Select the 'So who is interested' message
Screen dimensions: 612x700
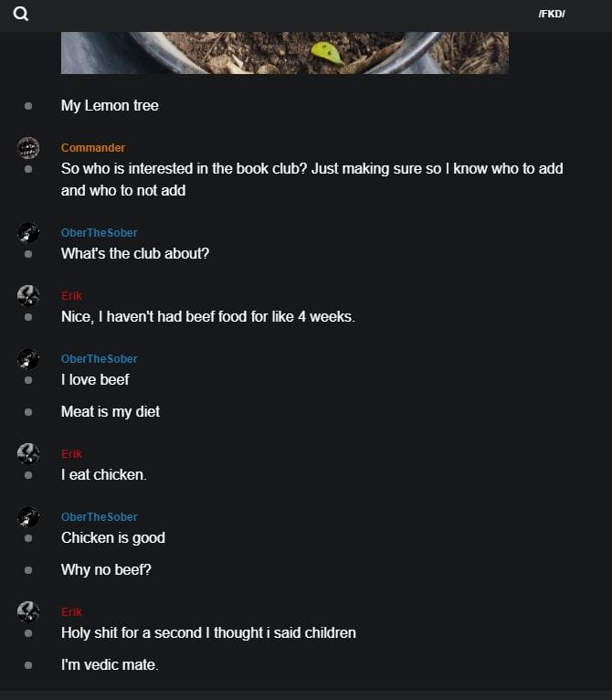tap(312, 179)
